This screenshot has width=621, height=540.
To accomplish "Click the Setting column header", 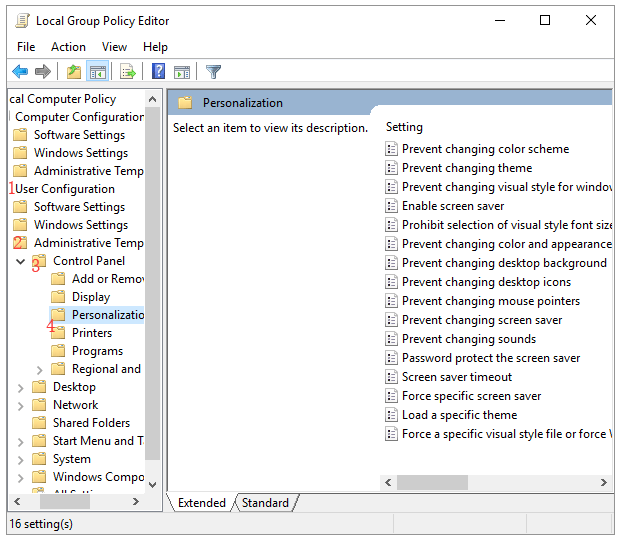I will click(x=404, y=127).
